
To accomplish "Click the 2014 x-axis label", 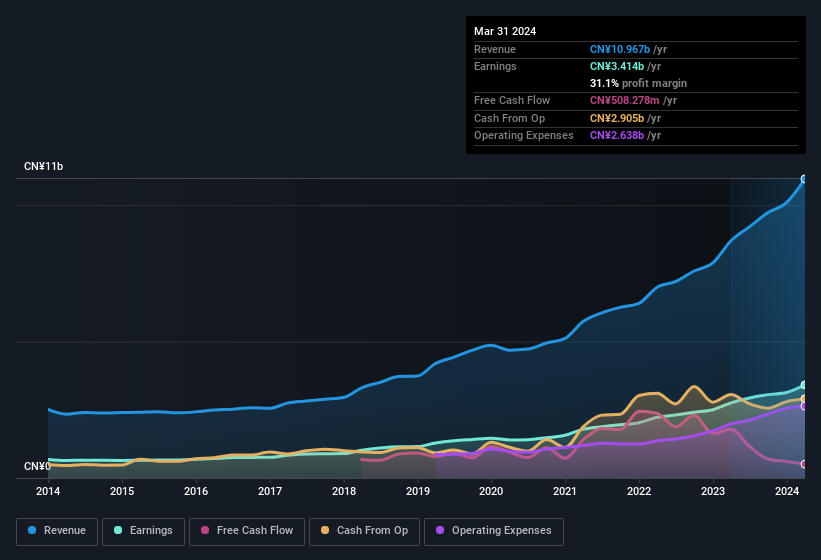I will (x=48, y=491).
